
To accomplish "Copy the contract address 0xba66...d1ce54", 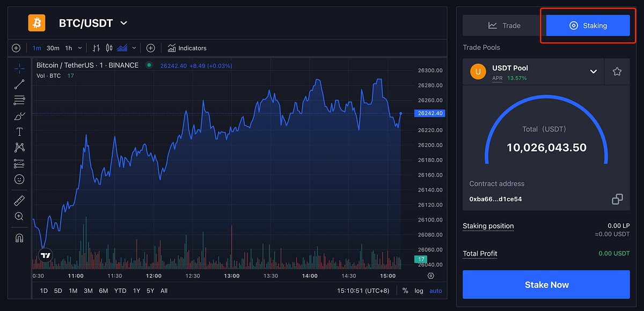I will [617, 198].
